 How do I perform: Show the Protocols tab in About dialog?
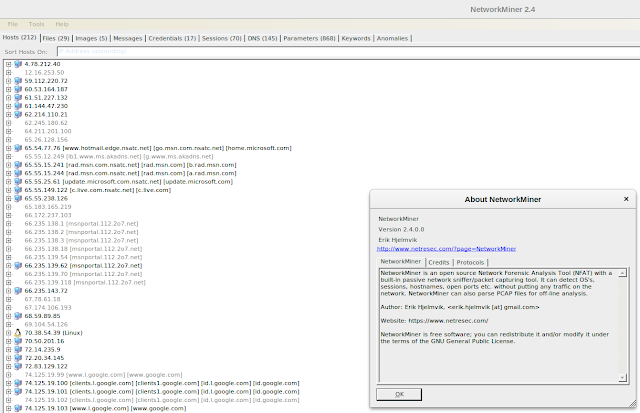[470, 262]
